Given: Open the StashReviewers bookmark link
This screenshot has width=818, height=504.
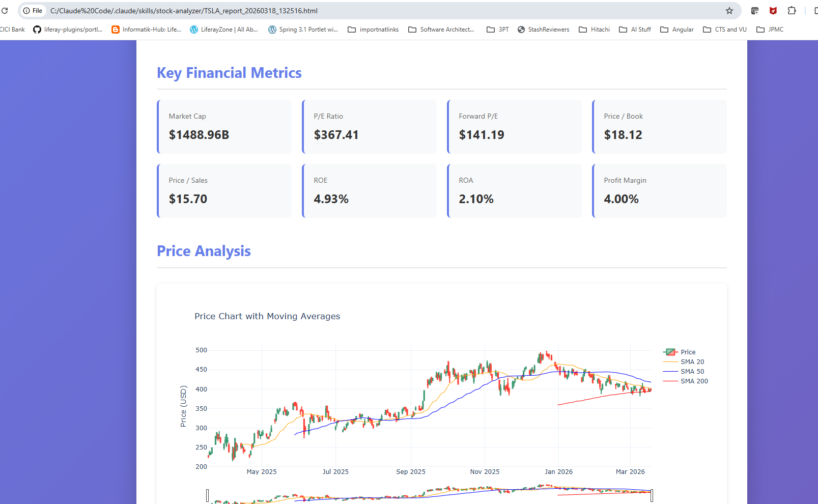Looking at the screenshot, I should 543,30.
